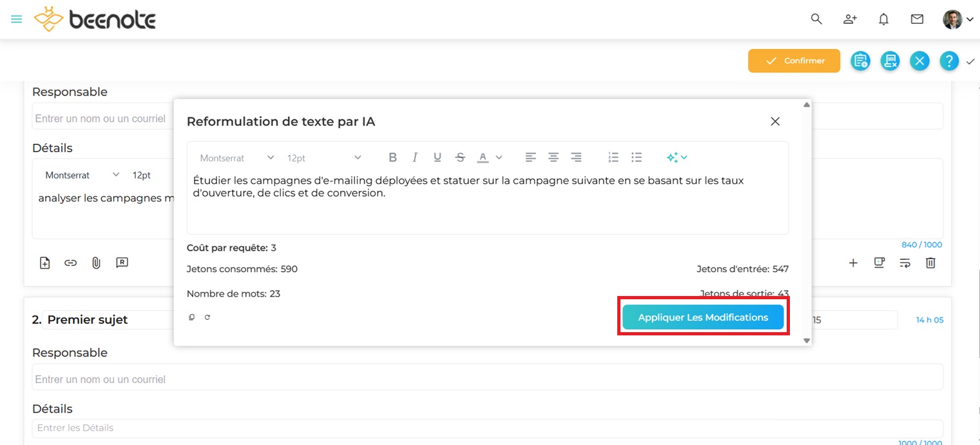Click the add user icon
The image size is (980, 445).
(850, 19)
